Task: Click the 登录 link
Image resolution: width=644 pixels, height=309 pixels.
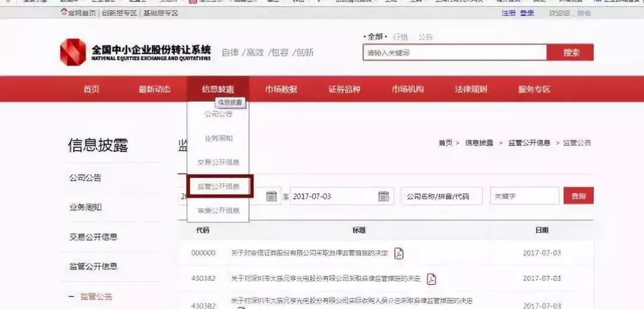Action: (527, 13)
